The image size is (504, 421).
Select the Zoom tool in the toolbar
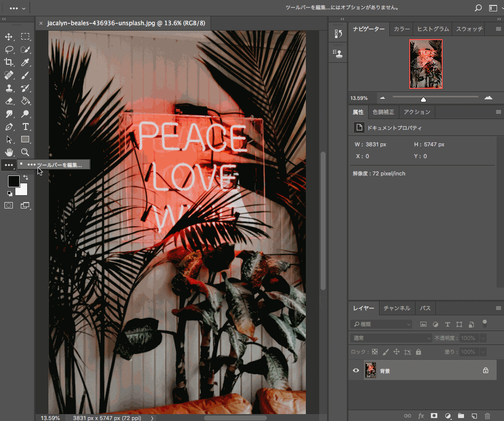point(25,152)
